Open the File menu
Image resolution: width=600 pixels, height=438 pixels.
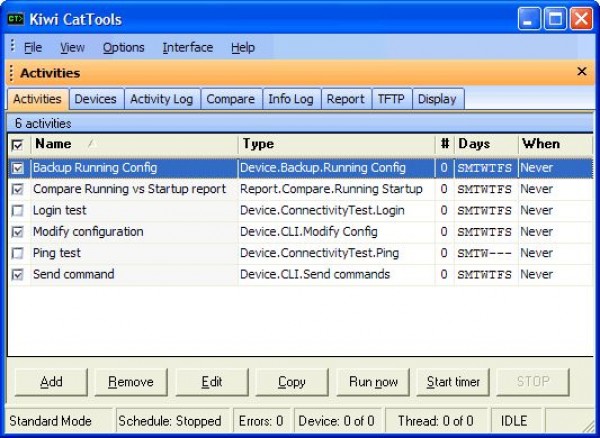pyautogui.click(x=33, y=47)
